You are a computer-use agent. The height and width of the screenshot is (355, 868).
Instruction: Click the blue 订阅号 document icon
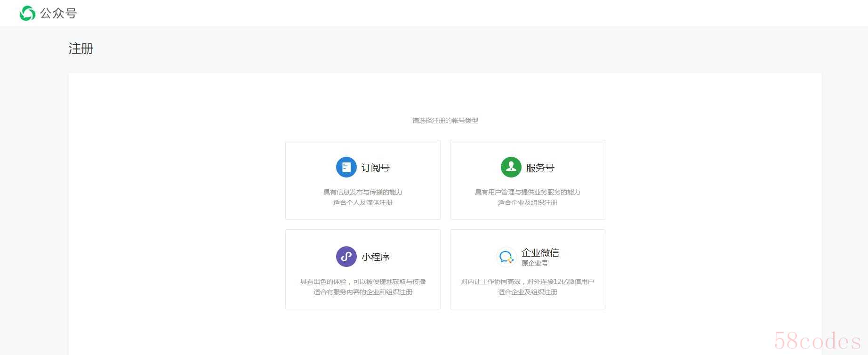[346, 167]
